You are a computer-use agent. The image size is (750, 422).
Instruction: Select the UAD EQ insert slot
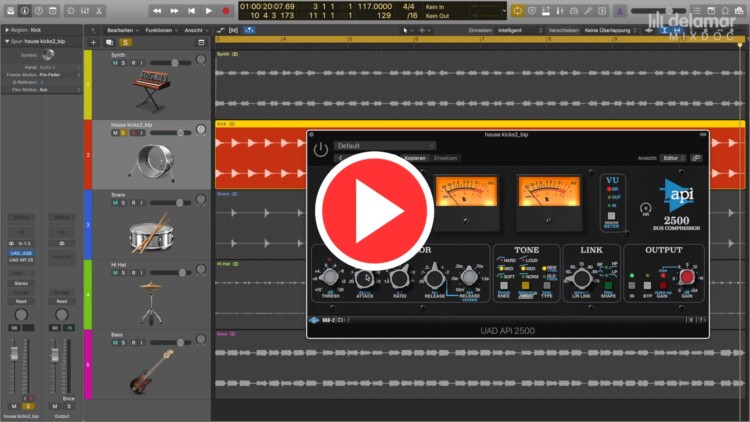pos(21,253)
